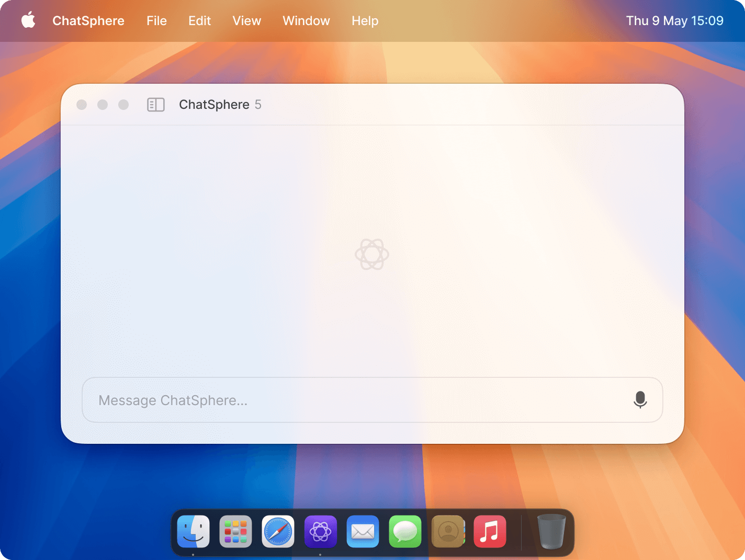This screenshot has height=560, width=745.
Task: Open the ChatSphere 5 model selector
Action: pos(220,105)
